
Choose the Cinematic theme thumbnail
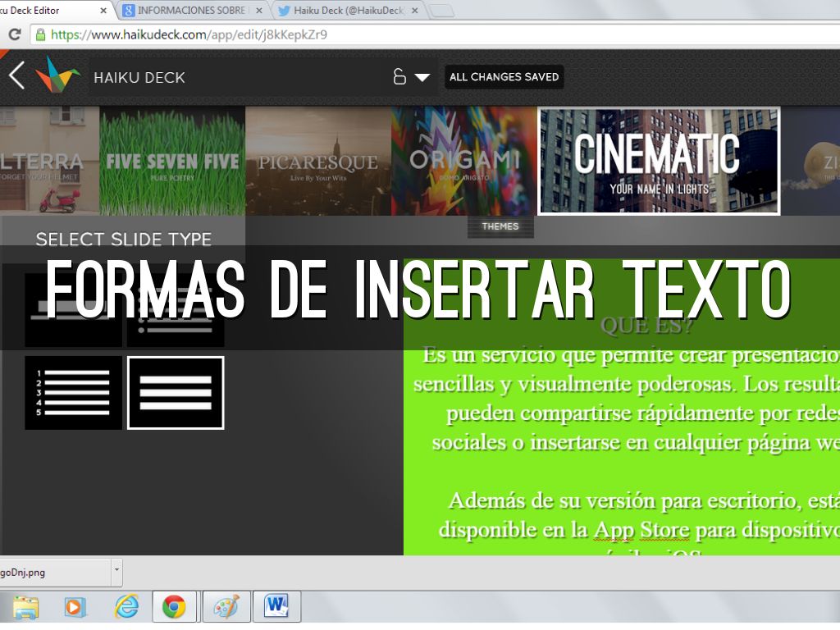pos(658,161)
